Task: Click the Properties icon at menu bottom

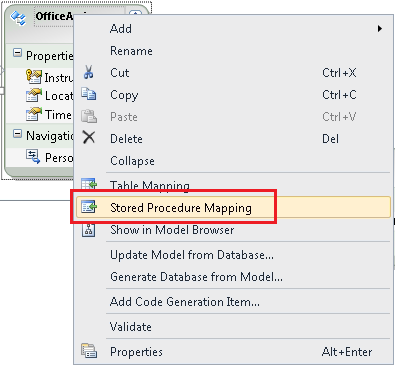Action: click(89, 351)
